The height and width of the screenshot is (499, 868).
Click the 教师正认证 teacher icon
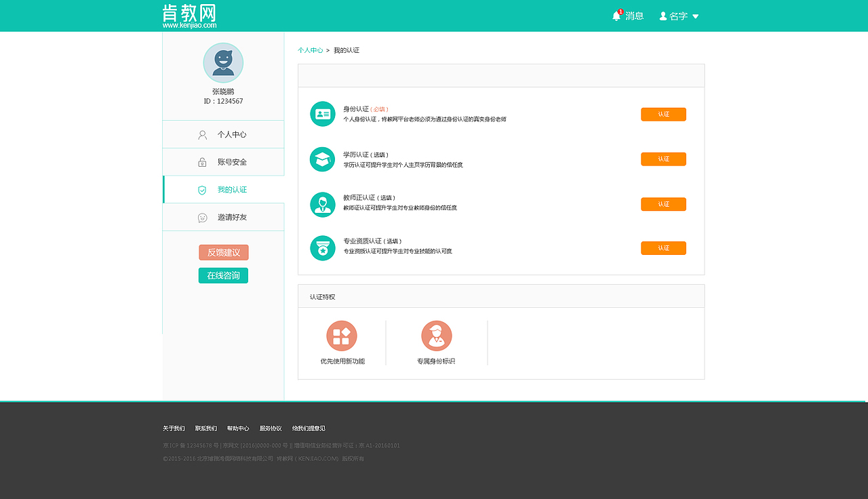point(323,205)
